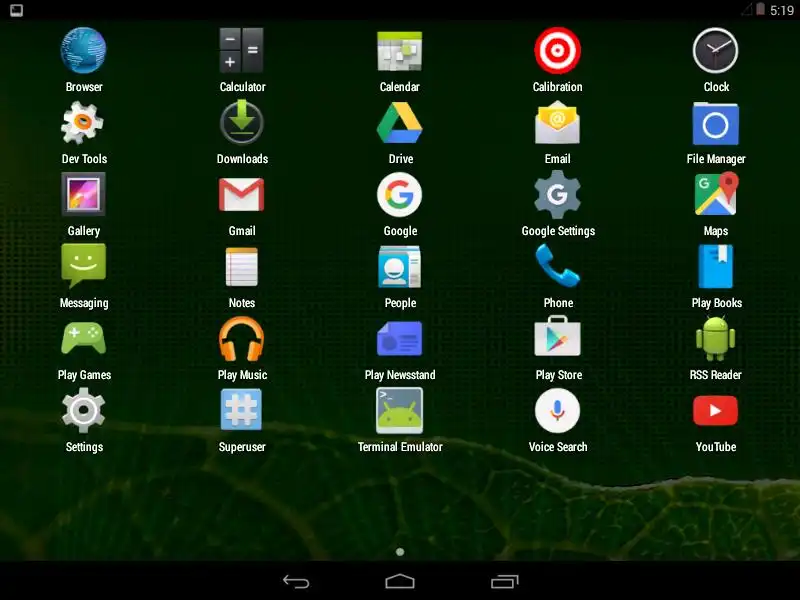This screenshot has width=800, height=600.
Task: Open the Browser app
Action: click(x=84, y=51)
